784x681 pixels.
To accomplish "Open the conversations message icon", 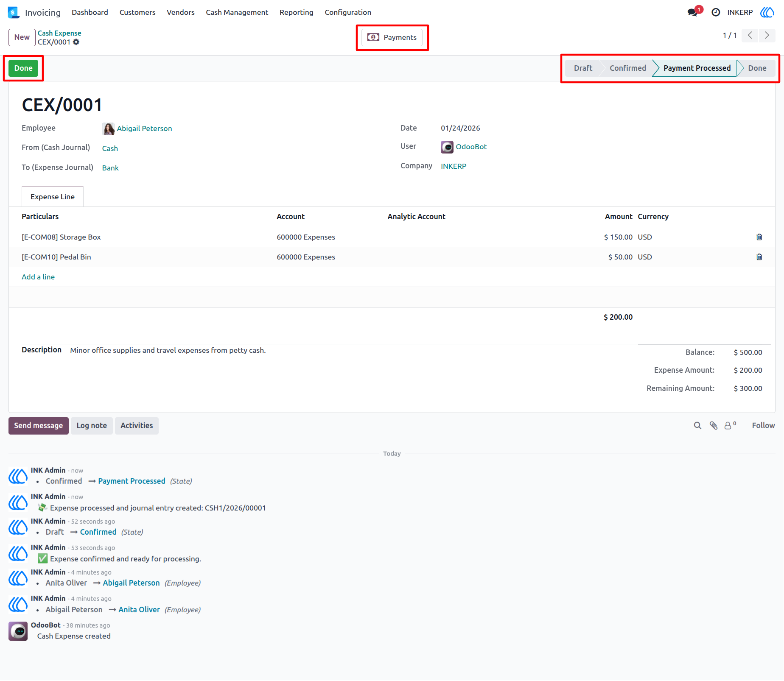I will click(x=693, y=12).
